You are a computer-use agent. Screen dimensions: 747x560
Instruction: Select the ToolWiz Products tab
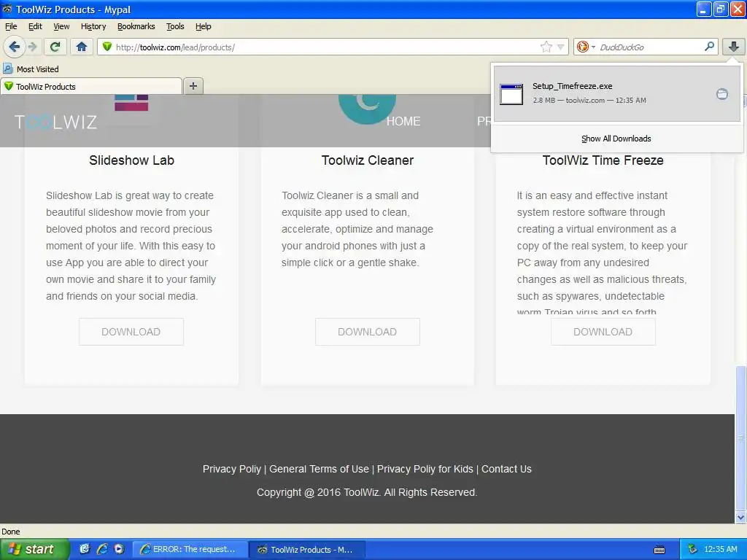pyautogui.click(x=91, y=87)
